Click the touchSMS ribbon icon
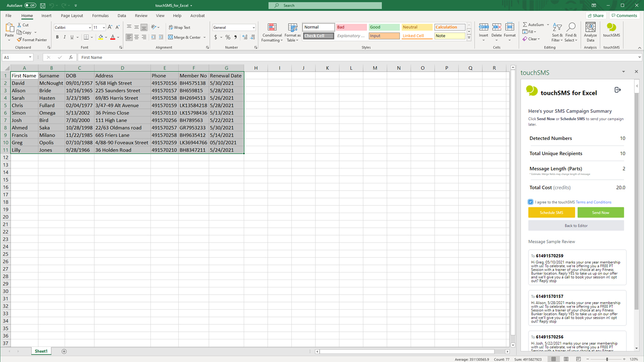 [x=611, y=30]
